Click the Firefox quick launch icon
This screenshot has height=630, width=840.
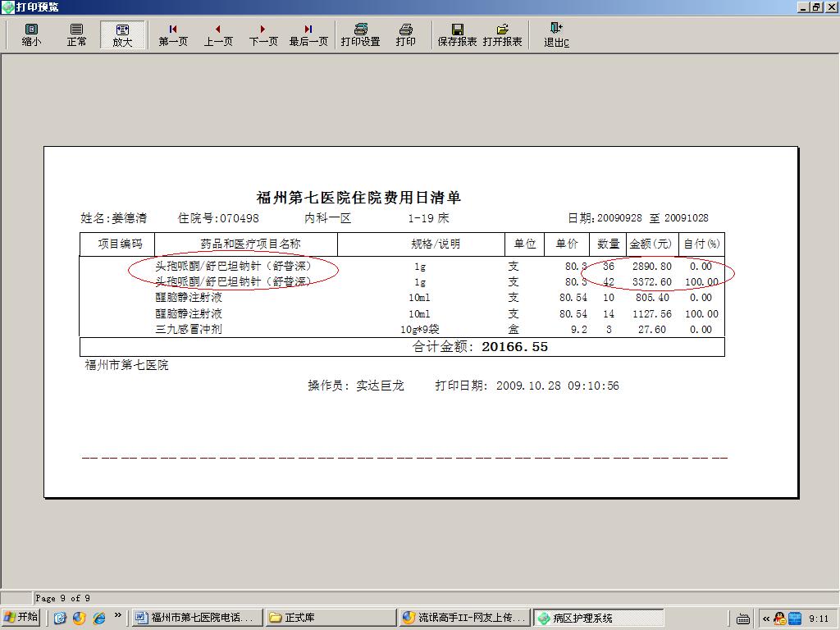point(80,618)
